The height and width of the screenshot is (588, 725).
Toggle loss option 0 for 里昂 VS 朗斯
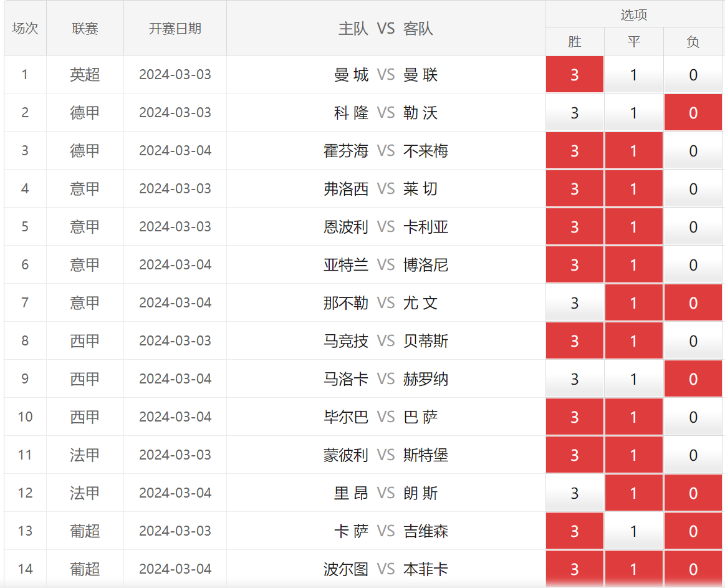point(693,493)
